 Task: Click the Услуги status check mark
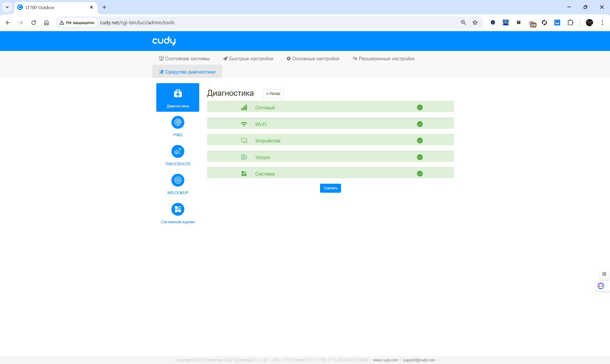[420, 157]
